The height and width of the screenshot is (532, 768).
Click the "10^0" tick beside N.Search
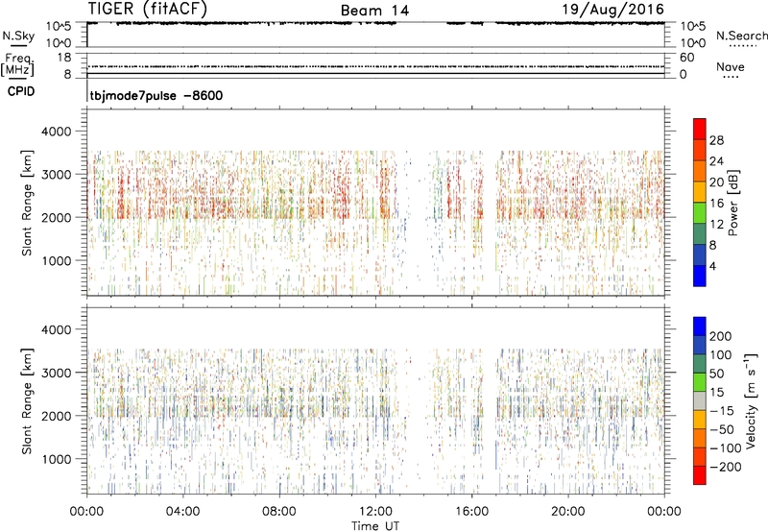point(693,43)
